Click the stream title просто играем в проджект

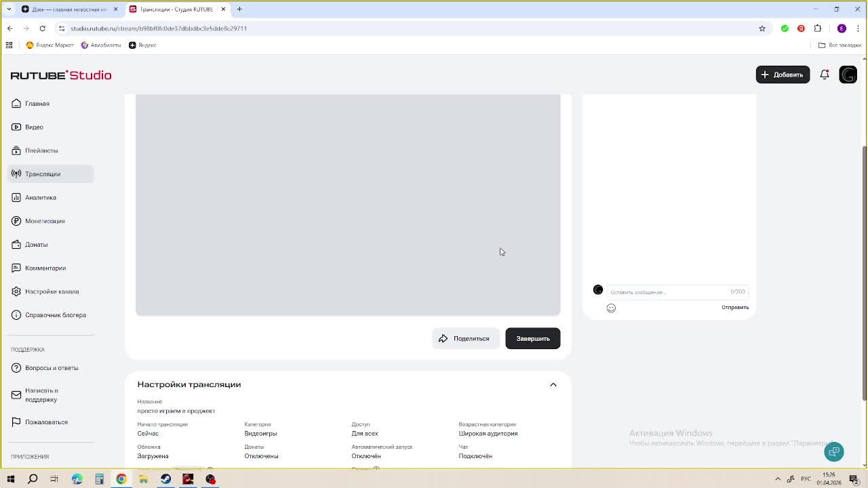point(176,411)
